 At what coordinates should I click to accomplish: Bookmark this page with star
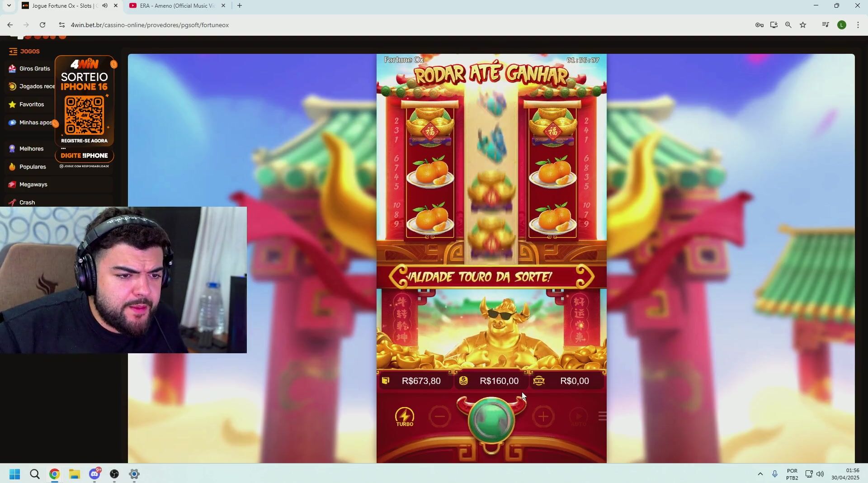(x=803, y=25)
